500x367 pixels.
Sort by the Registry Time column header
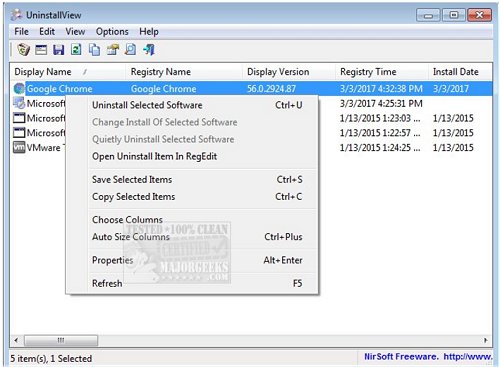click(381, 72)
